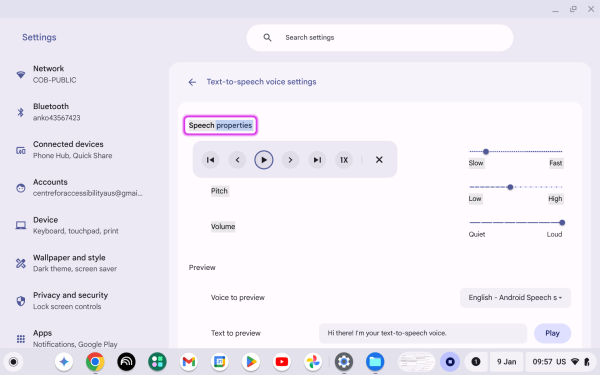Viewport: 600px width, 375px height.
Task: Open Google Calendar from the shelf
Action: [x=220, y=362]
